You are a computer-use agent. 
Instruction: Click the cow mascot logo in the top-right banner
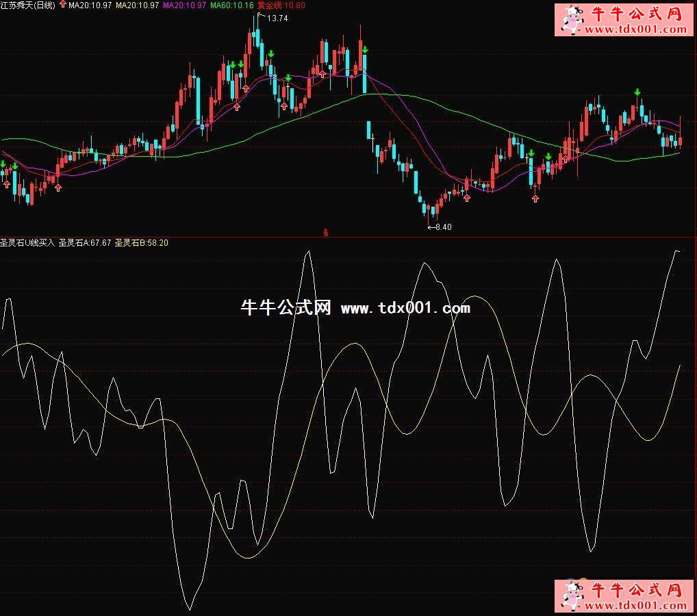click(x=571, y=20)
